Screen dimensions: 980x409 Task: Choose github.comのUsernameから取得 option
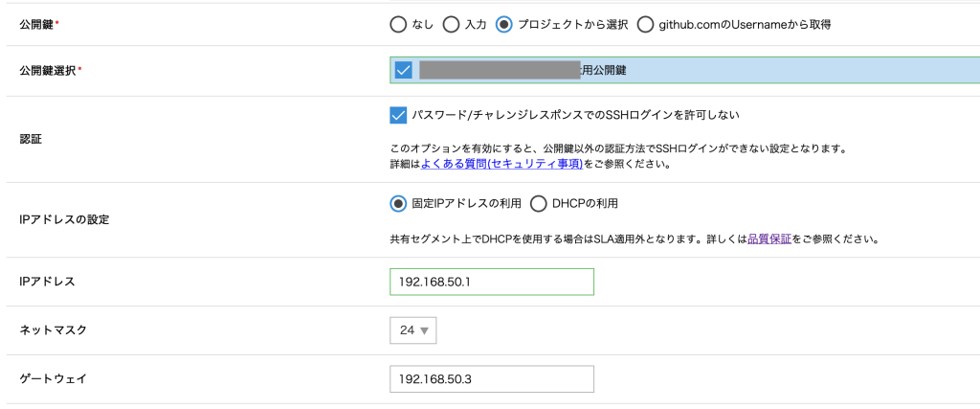pyautogui.click(x=646, y=25)
